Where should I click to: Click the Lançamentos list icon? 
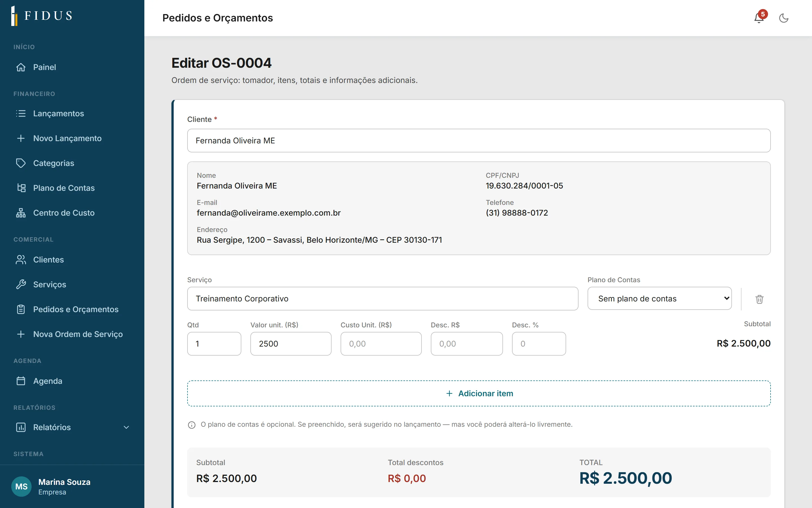click(x=21, y=113)
